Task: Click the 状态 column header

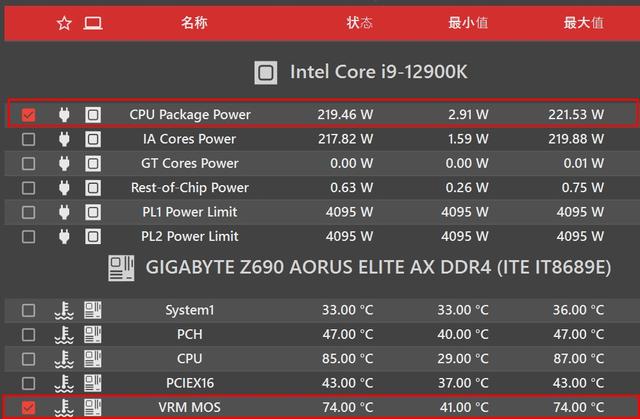Action: coord(360,22)
